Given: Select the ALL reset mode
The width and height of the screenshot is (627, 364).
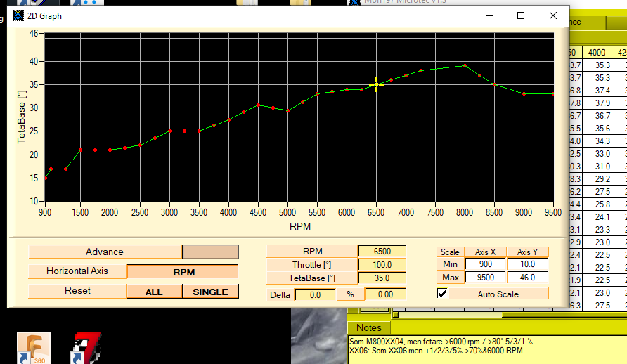Looking at the screenshot, I should tap(154, 292).
